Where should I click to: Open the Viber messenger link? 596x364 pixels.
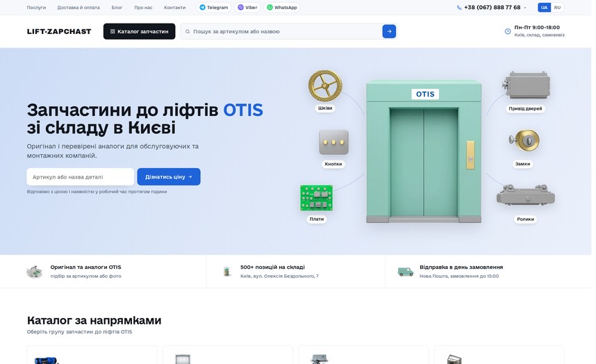247,8
